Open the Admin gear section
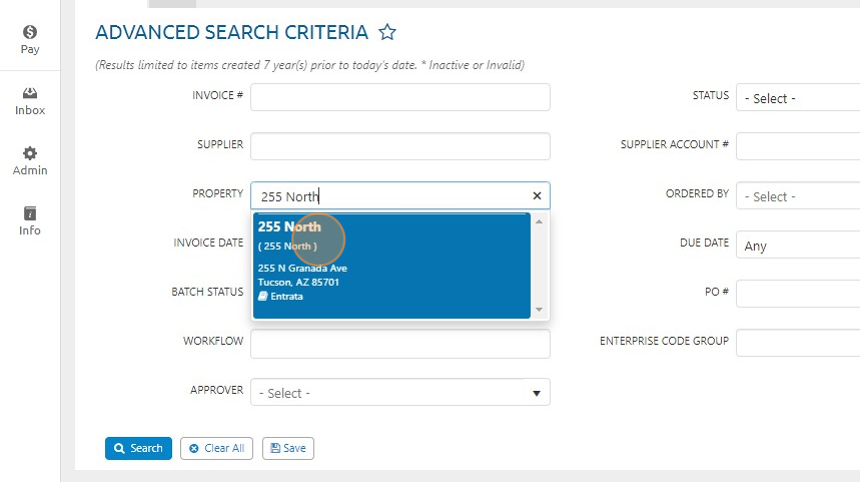 [30, 161]
